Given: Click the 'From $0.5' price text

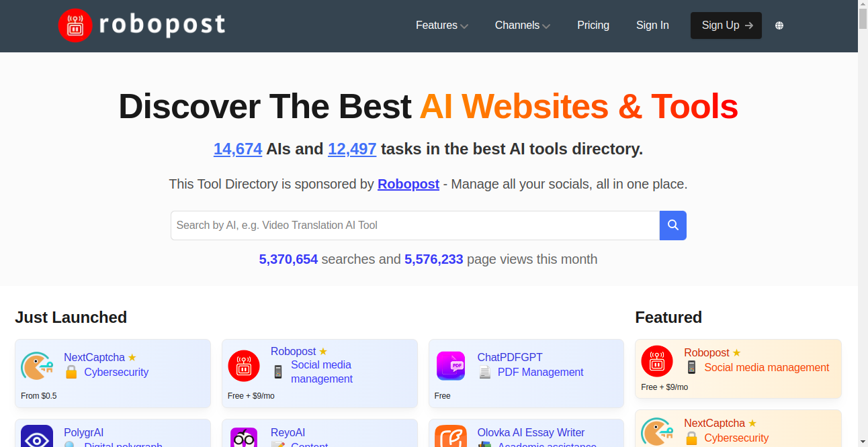Looking at the screenshot, I should [39, 396].
